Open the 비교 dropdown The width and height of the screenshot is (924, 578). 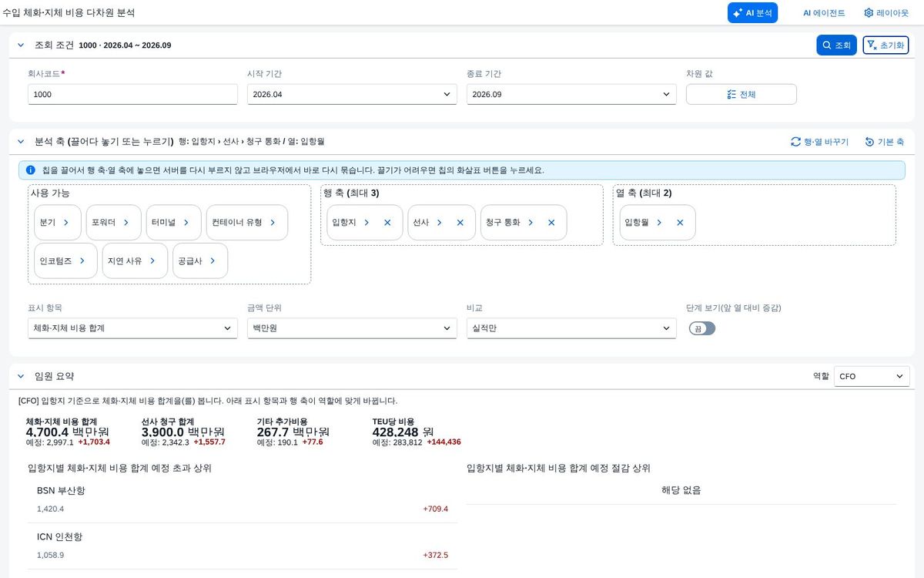(x=571, y=328)
